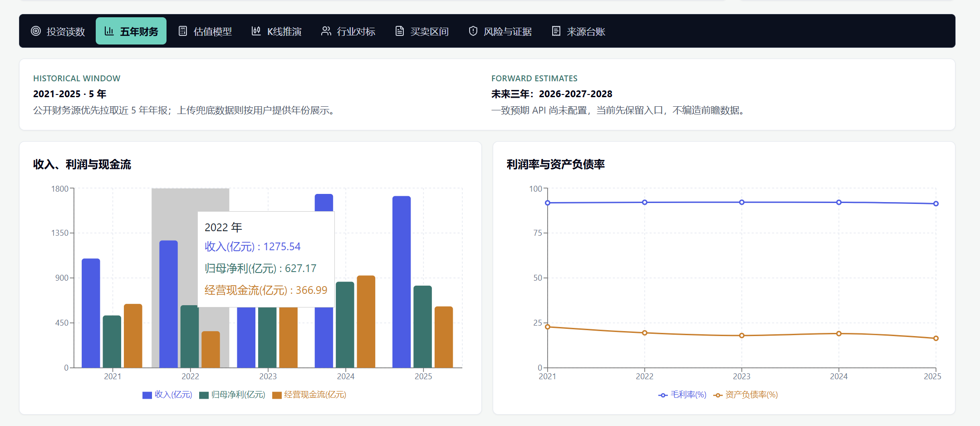This screenshot has height=426, width=980.
Task: Click the 2025 green net profit bar
Action: coord(423,327)
